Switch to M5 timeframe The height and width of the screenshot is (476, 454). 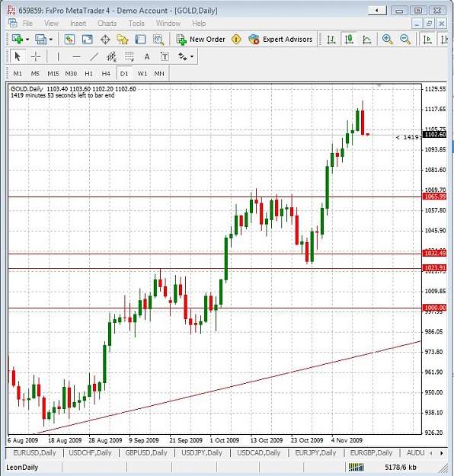(35, 74)
